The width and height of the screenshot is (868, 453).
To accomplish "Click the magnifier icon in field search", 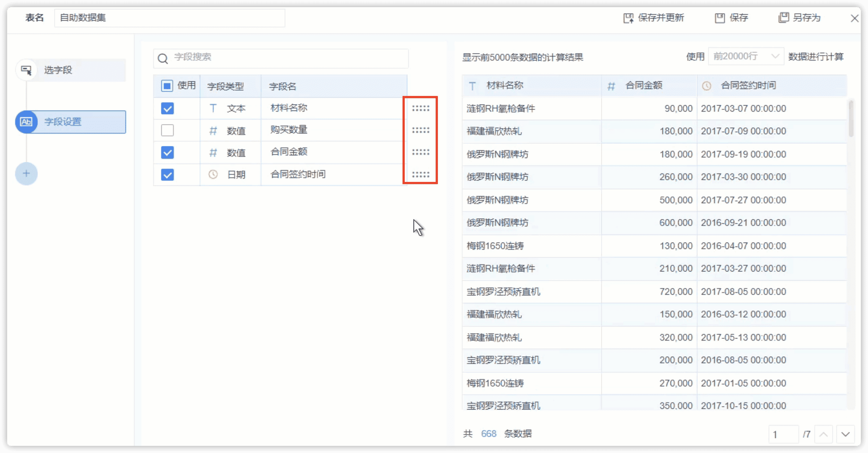I will tap(163, 58).
